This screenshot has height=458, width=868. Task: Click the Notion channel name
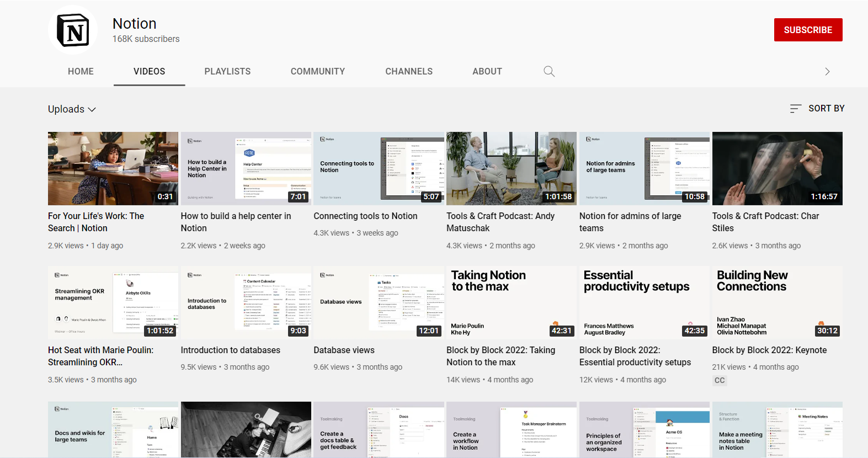click(135, 24)
